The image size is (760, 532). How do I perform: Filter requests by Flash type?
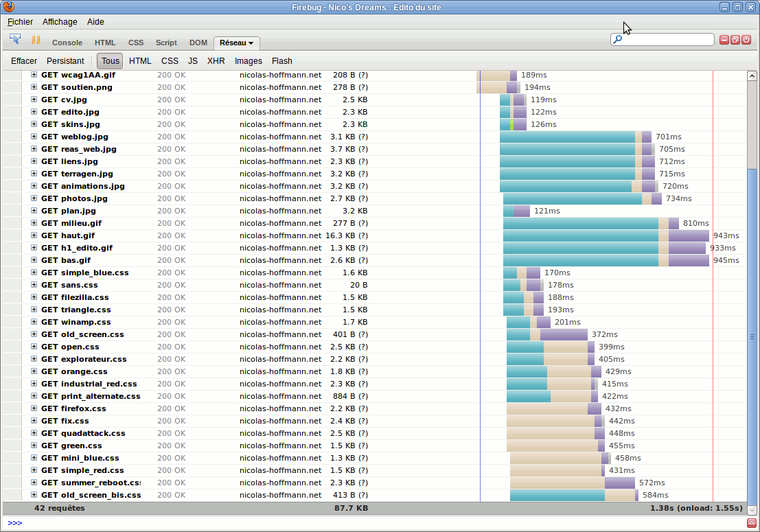[282, 61]
